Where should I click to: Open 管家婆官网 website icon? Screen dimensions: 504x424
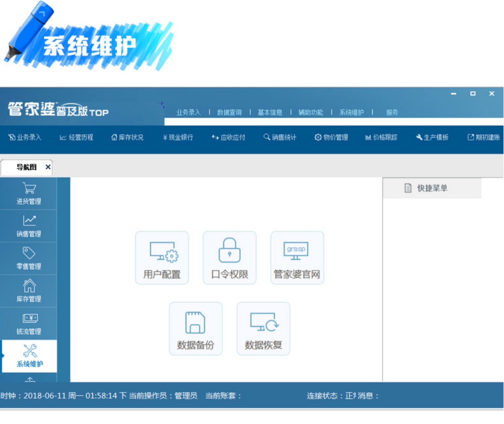297,258
